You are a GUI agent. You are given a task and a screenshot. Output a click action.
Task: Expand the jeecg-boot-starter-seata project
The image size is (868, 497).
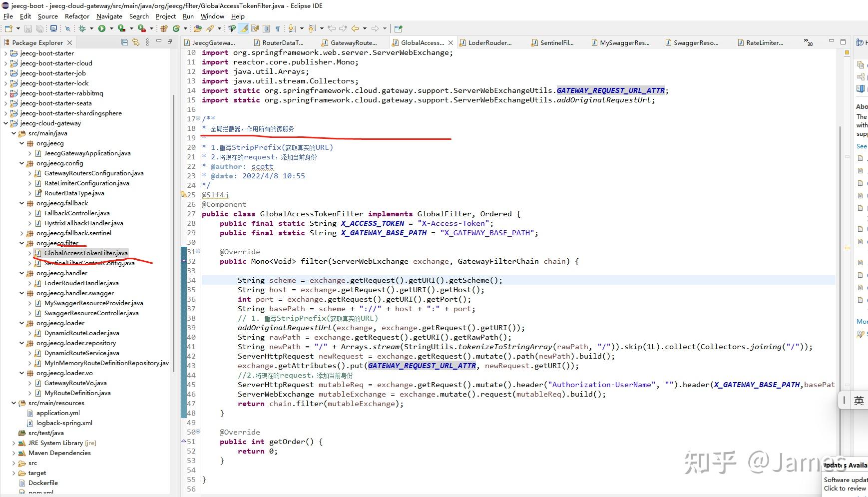point(5,103)
